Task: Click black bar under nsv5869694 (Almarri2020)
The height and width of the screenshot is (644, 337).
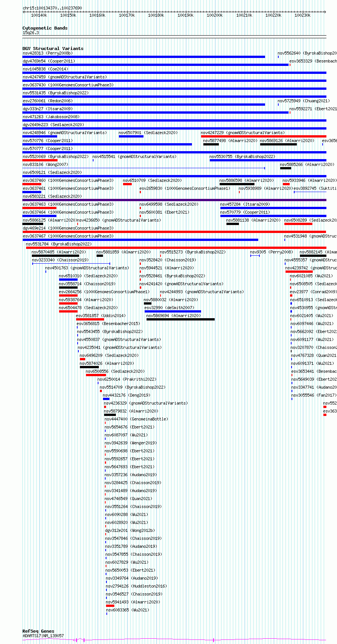Action: tap(181, 319)
